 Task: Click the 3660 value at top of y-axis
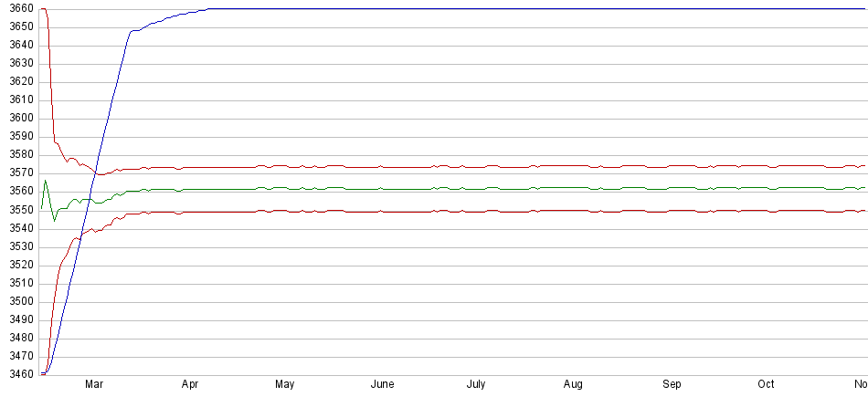(18, 9)
